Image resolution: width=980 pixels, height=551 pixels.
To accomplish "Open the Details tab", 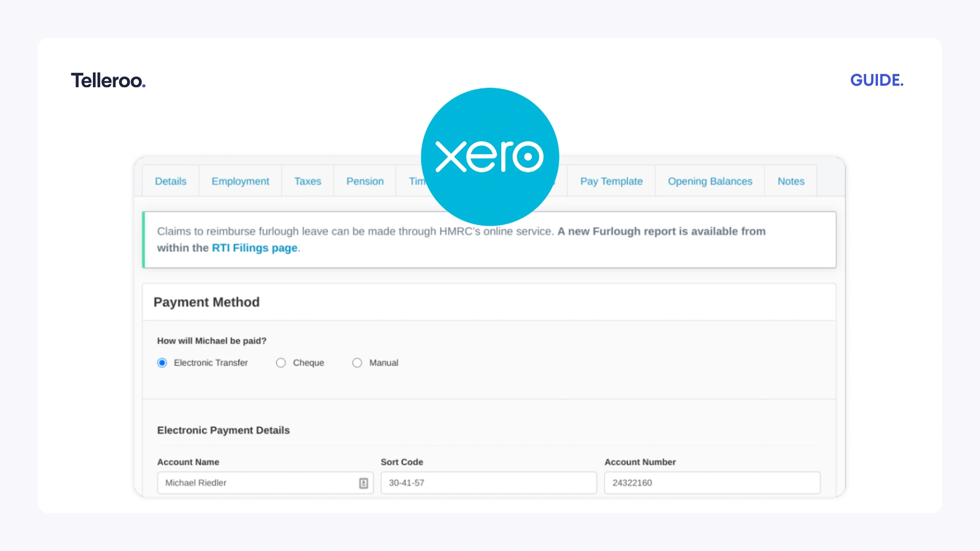I will (170, 181).
